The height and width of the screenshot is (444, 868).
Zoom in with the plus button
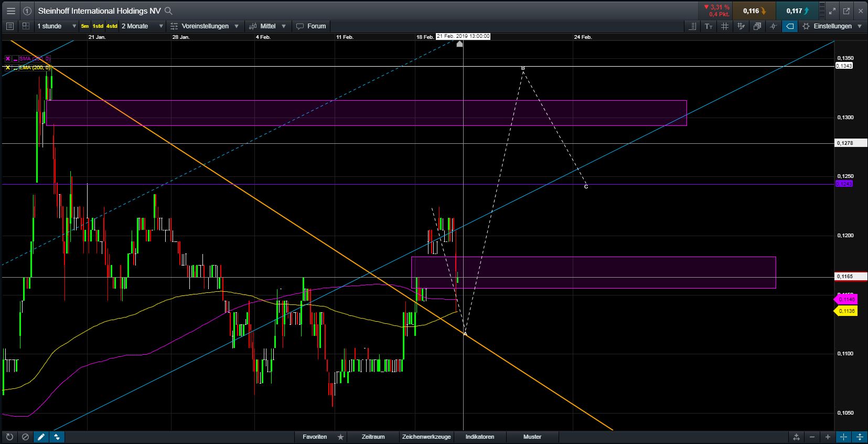point(828,437)
